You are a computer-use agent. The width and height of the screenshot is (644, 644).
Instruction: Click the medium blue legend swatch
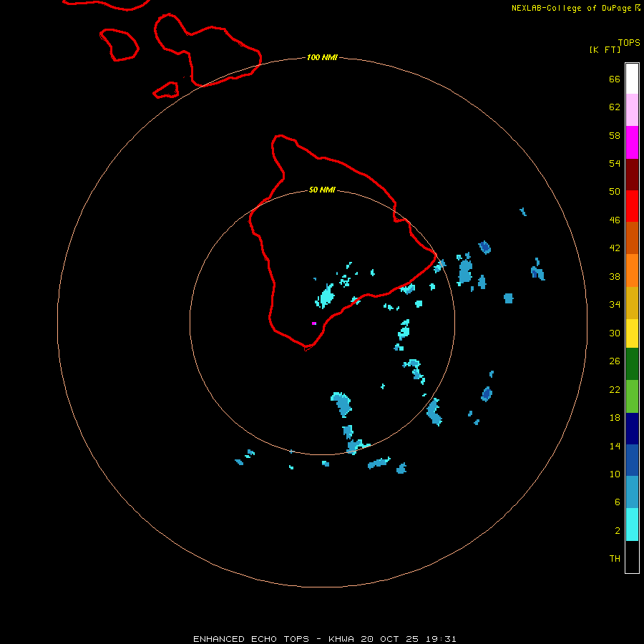point(632,460)
